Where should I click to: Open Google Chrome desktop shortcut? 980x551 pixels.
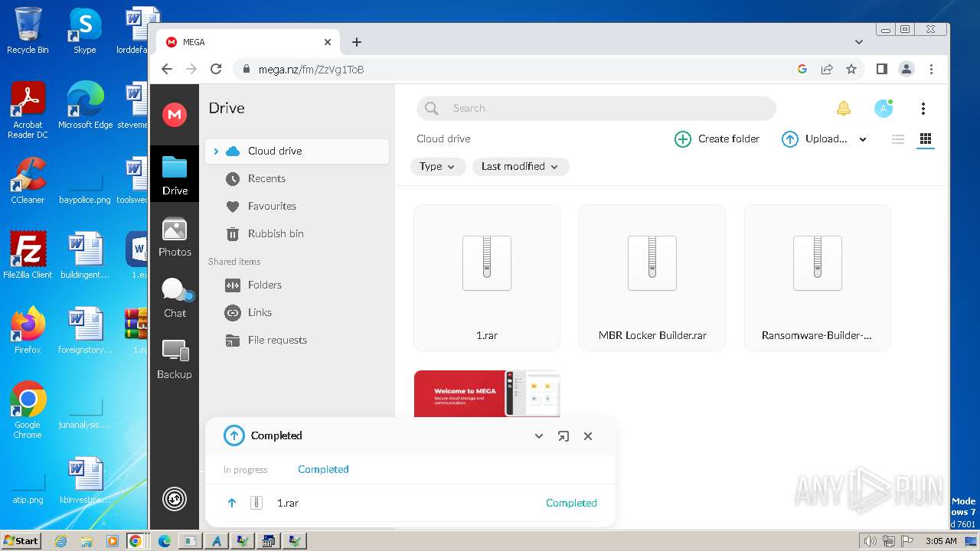coord(28,410)
